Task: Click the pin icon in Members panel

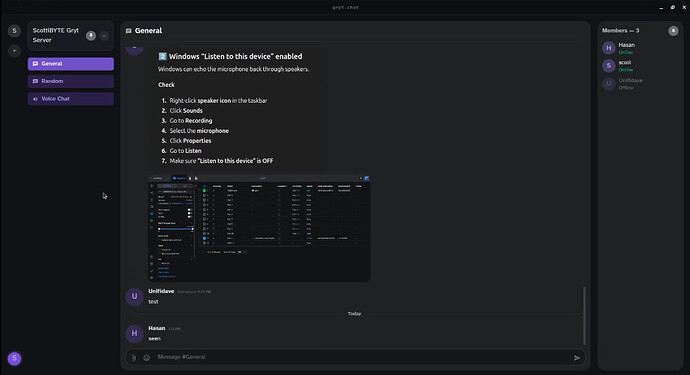Action: (x=673, y=30)
